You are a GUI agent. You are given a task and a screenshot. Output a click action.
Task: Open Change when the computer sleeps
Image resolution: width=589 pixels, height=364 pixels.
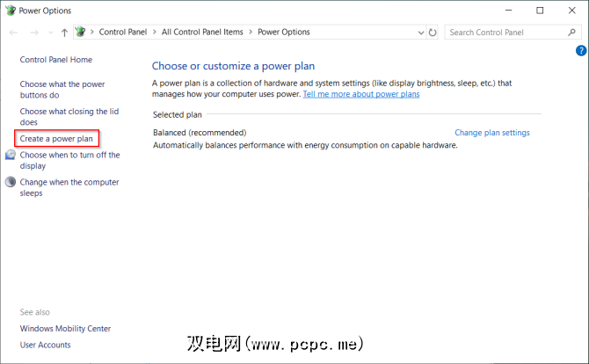pyautogui.click(x=69, y=187)
